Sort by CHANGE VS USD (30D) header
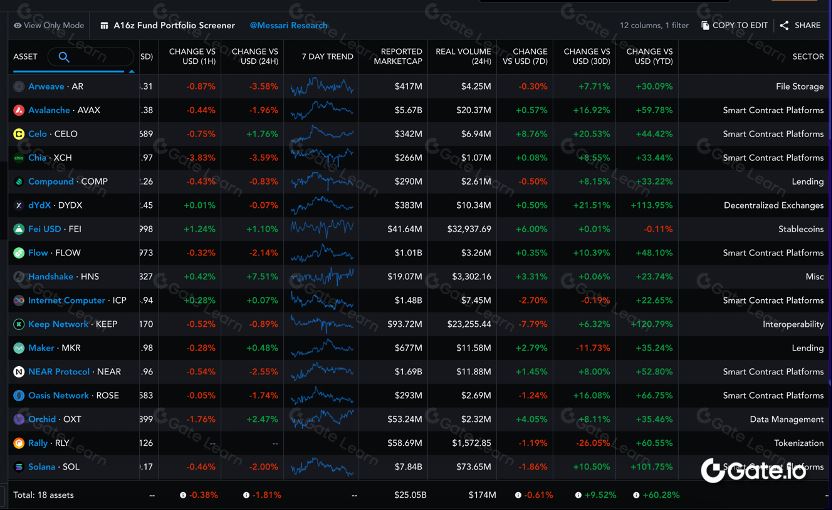This screenshot has width=832, height=510. click(x=587, y=56)
